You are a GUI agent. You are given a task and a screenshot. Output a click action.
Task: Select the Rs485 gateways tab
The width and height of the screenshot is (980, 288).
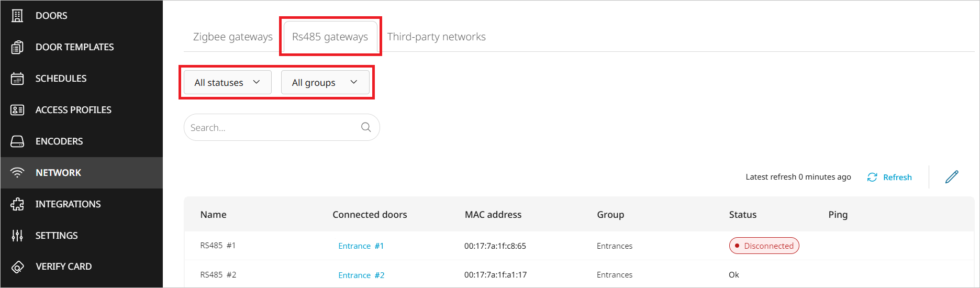click(x=330, y=37)
